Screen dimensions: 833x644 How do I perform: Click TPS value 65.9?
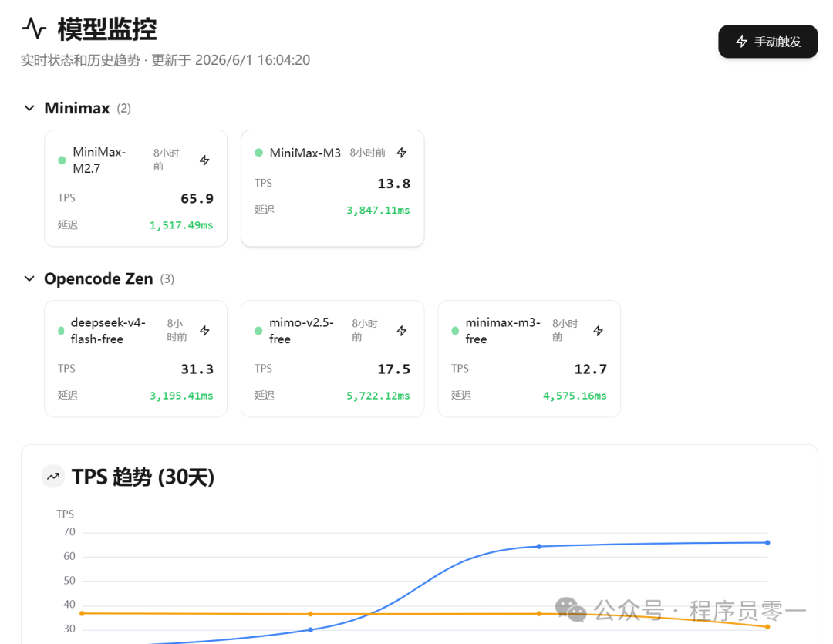point(197,199)
